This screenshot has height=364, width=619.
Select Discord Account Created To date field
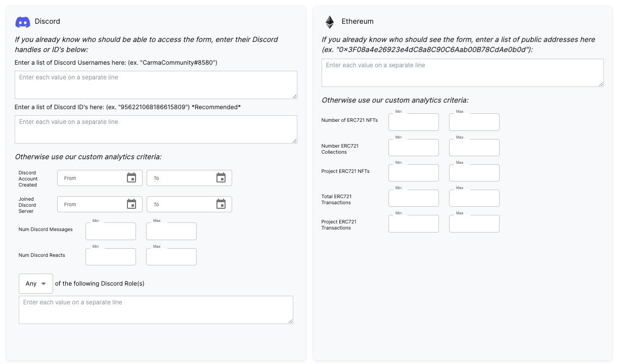[189, 178]
